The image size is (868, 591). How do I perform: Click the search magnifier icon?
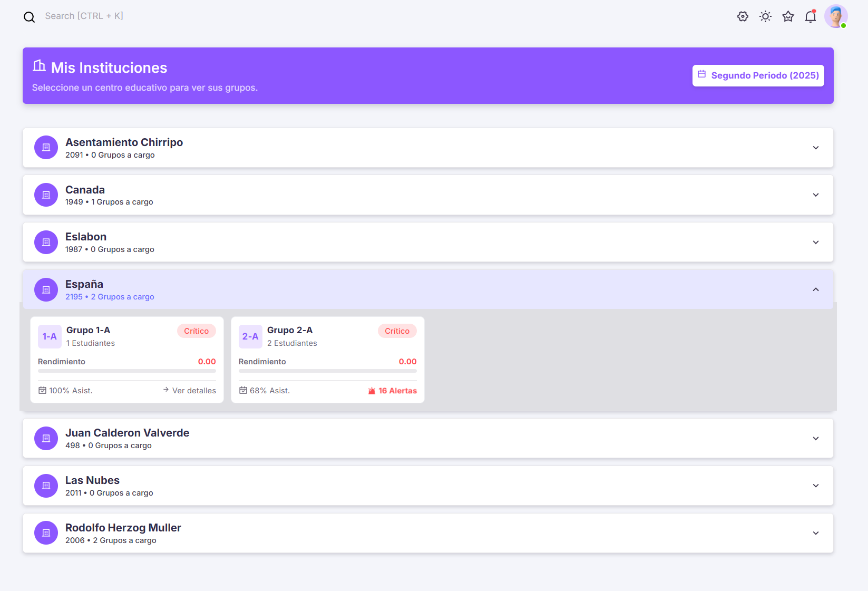click(30, 17)
